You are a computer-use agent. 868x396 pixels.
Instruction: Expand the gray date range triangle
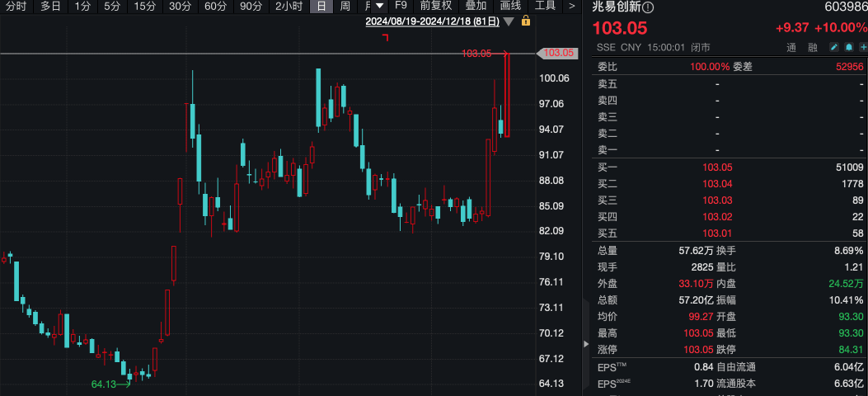pos(509,21)
